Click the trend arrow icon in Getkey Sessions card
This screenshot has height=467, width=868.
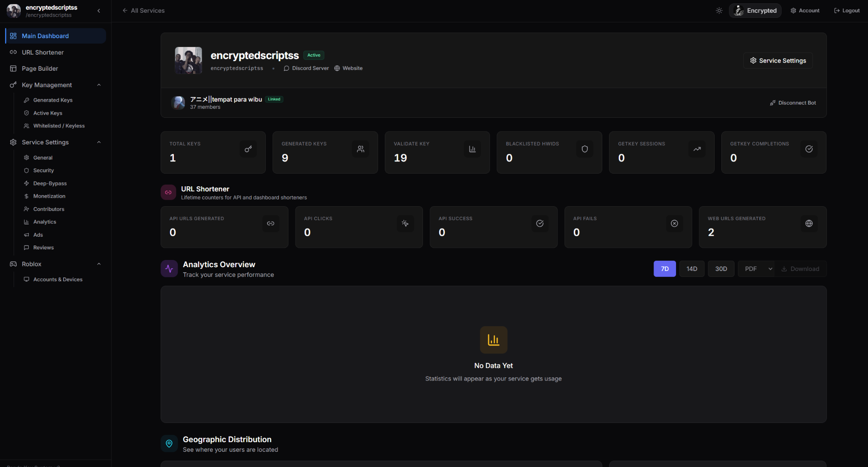coord(697,149)
